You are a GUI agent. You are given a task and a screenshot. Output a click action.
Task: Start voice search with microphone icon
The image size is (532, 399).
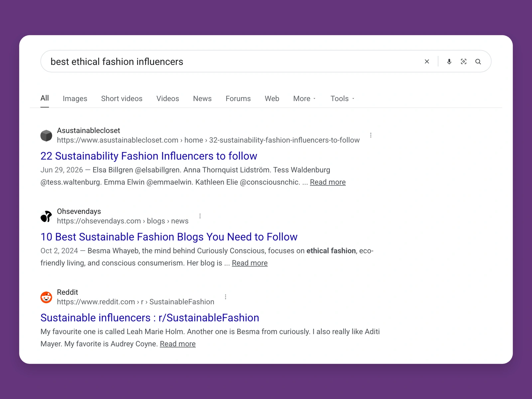449,62
